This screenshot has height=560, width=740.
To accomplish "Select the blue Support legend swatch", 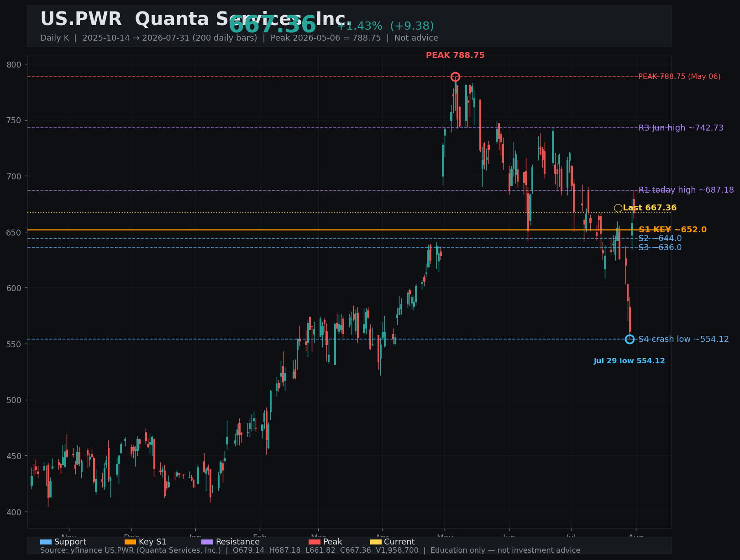I will (x=46, y=542).
